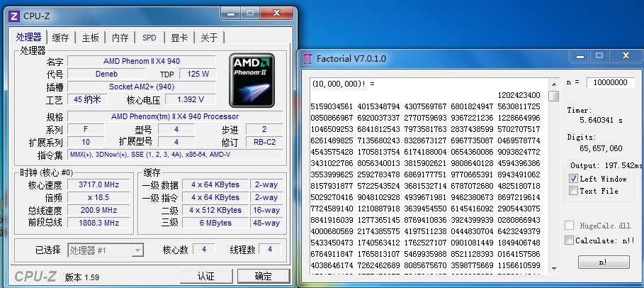Select the 处理器 tab
The width and height of the screenshot is (644, 288).
tap(29, 37)
